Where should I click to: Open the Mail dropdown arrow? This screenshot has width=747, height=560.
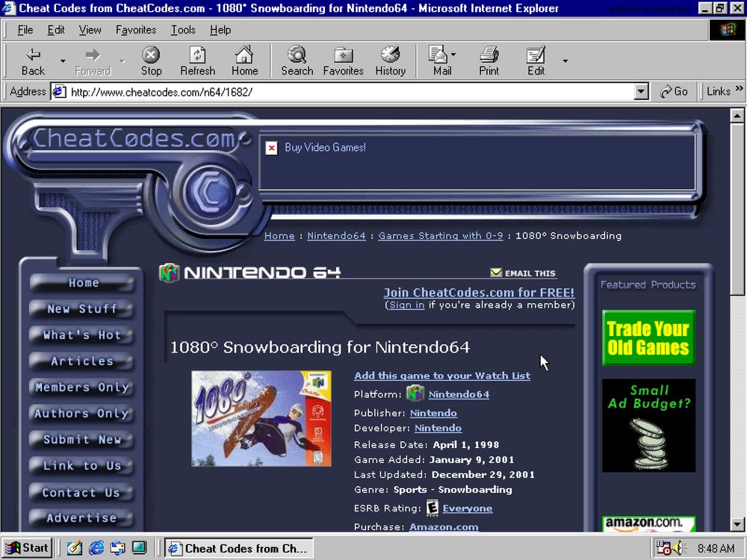tap(453, 55)
